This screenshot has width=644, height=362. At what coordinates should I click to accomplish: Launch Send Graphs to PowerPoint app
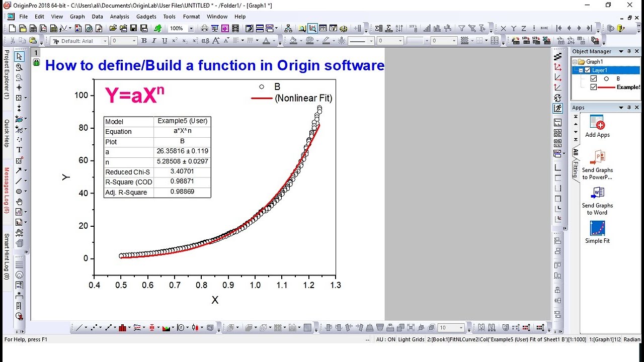coord(597,164)
